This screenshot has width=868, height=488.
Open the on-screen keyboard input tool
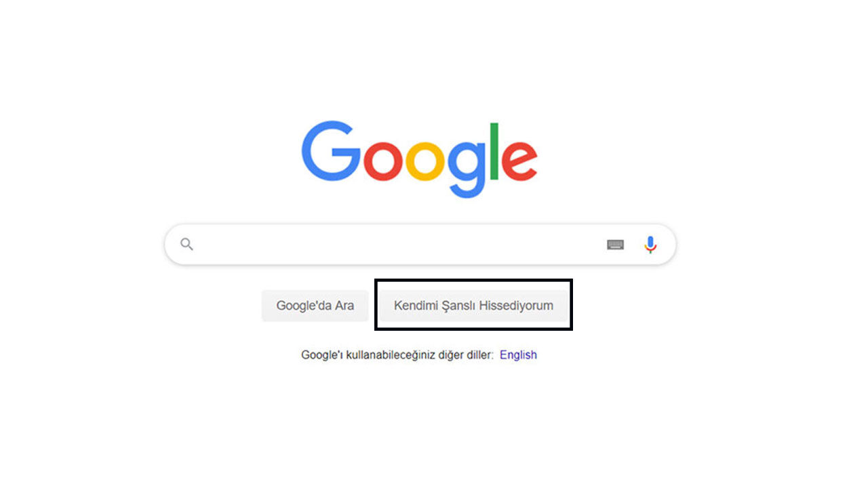point(615,245)
